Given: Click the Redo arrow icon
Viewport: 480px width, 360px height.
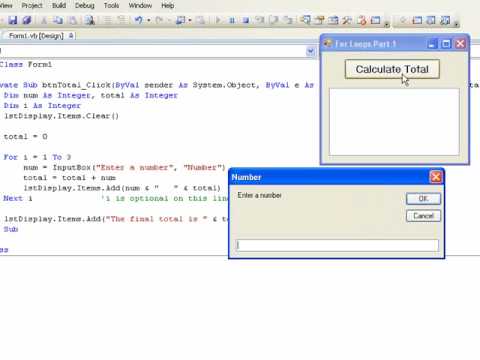Looking at the screenshot, I should [159, 20].
